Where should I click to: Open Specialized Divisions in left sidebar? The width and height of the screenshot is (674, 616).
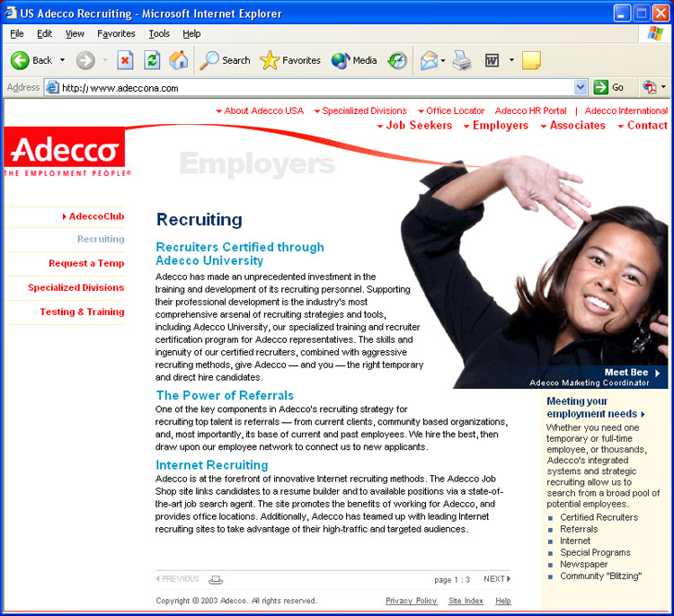tap(76, 287)
